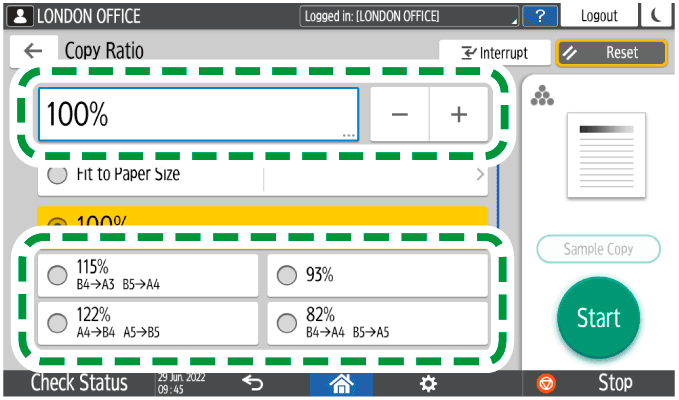The width and height of the screenshot is (679, 400).
Task: Tap the return arrow in bottom bar
Action: tap(253, 383)
